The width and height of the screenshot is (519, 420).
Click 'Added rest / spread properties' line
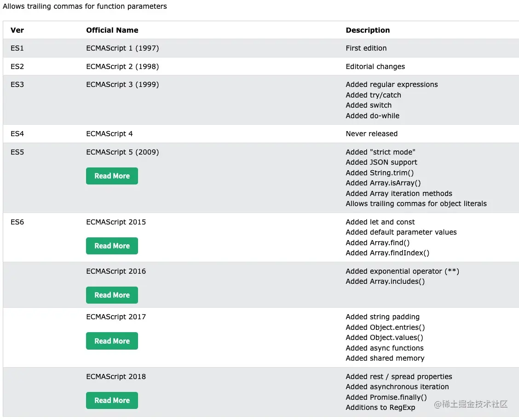click(x=399, y=377)
